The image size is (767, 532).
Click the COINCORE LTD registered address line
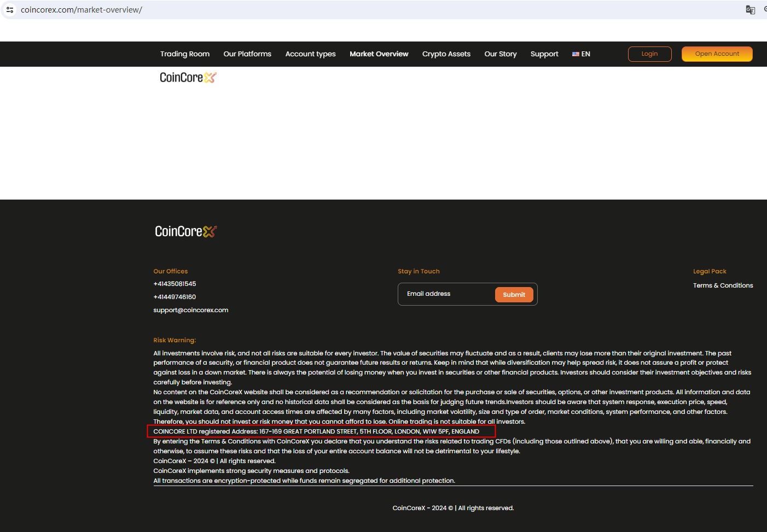316,431
